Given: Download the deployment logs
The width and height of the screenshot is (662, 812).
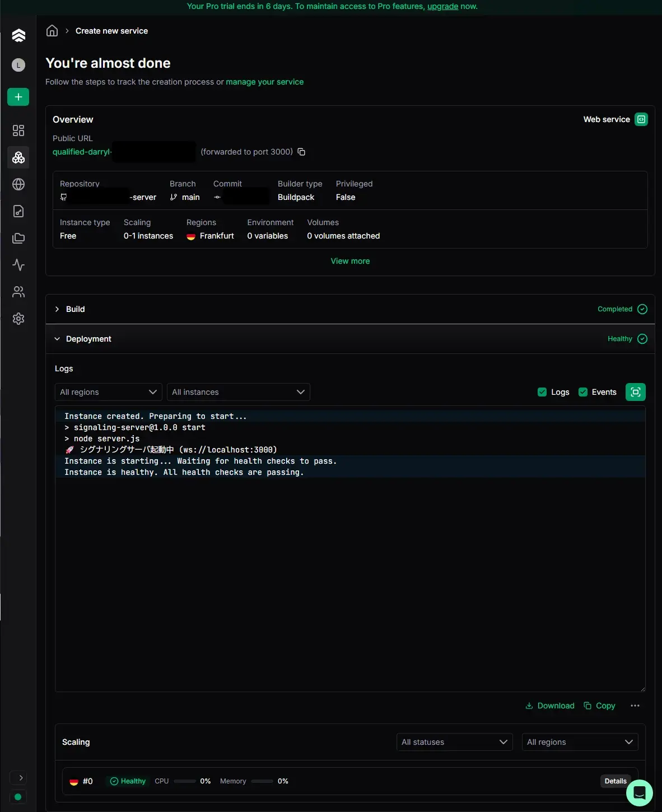Looking at the screenshot, I should (x=550, y=706).
